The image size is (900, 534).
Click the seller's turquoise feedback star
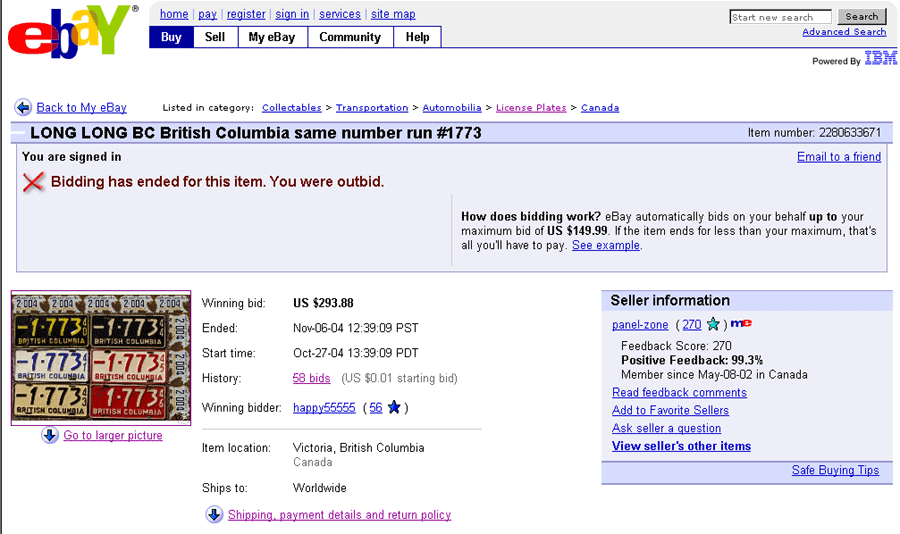[x=713, y=324]
